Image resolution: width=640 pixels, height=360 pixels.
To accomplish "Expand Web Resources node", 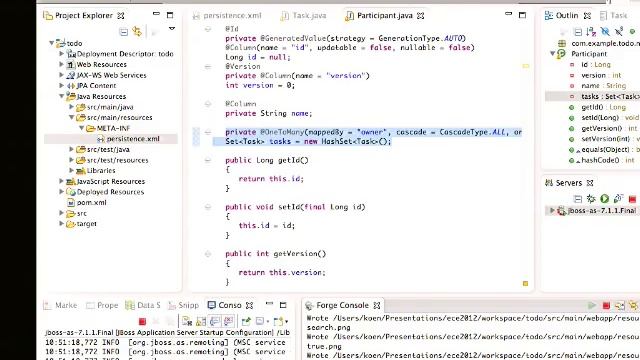I will point(61,64).
